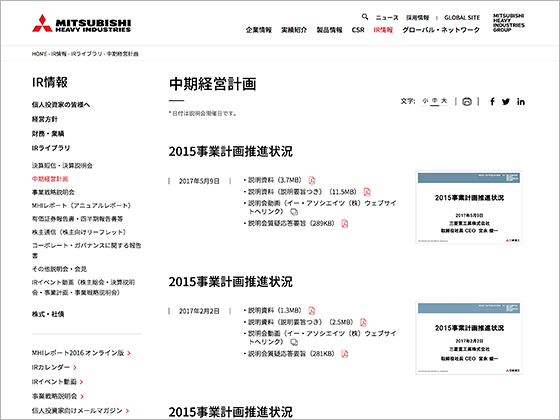Click the external link icon for the 2017年5月9日 video
Viewport: 560px width, 420px height.
294,212
